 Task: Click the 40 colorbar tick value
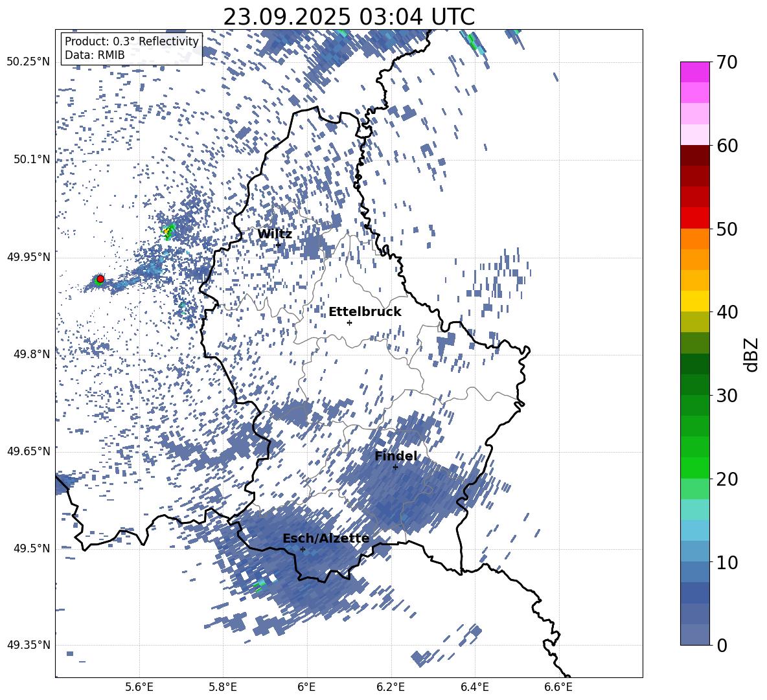[727, 312]
